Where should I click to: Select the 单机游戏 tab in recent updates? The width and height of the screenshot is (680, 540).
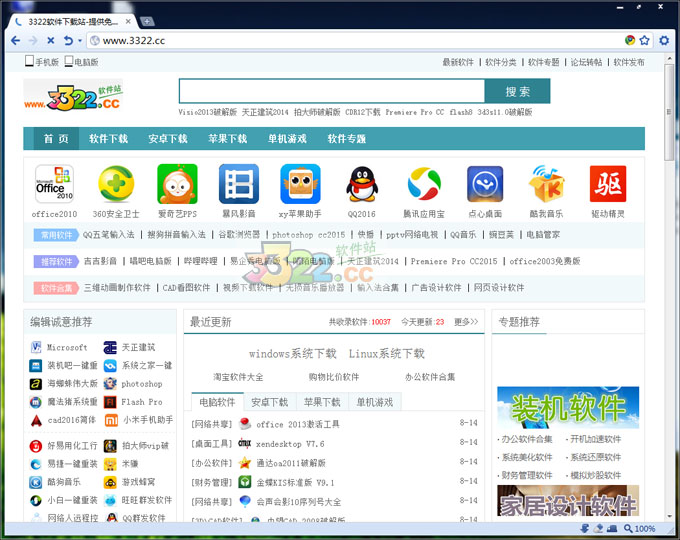point(375,402)
